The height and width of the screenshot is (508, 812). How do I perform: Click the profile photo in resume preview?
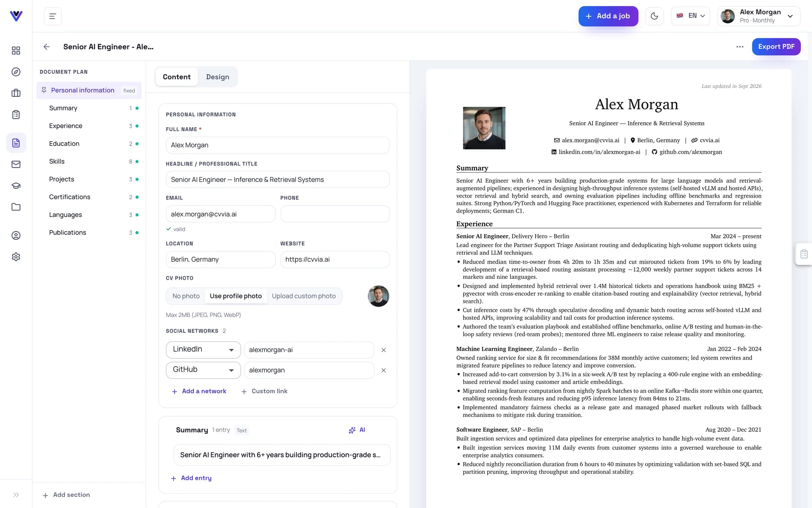484,128
